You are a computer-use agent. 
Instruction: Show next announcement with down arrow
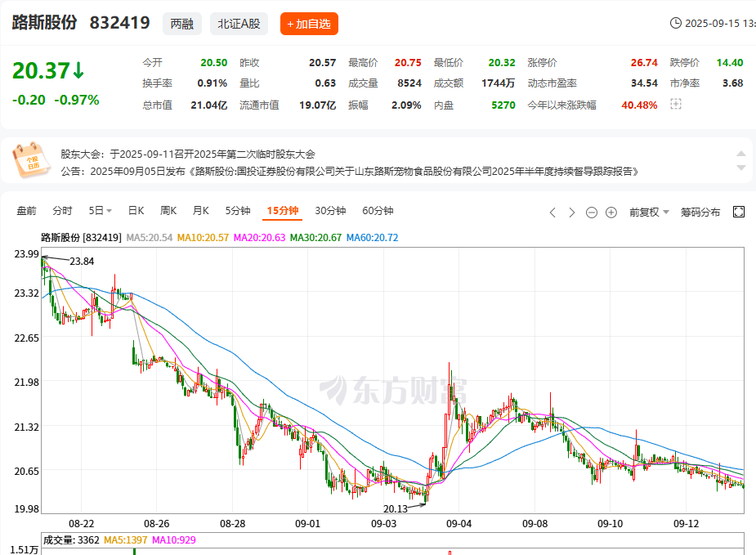[x=741, y=168]
